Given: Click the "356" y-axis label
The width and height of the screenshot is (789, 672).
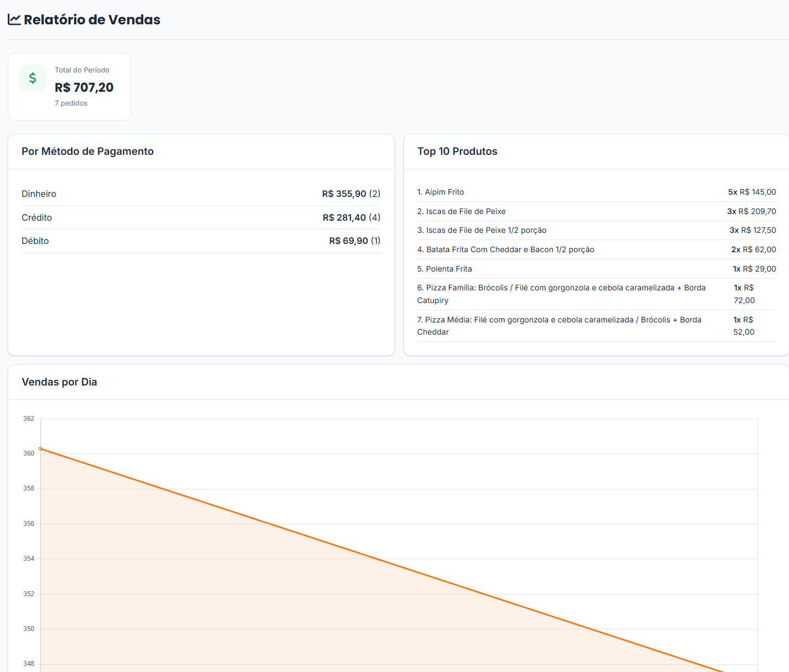Looking at the screenshot, I should (29, 524).
